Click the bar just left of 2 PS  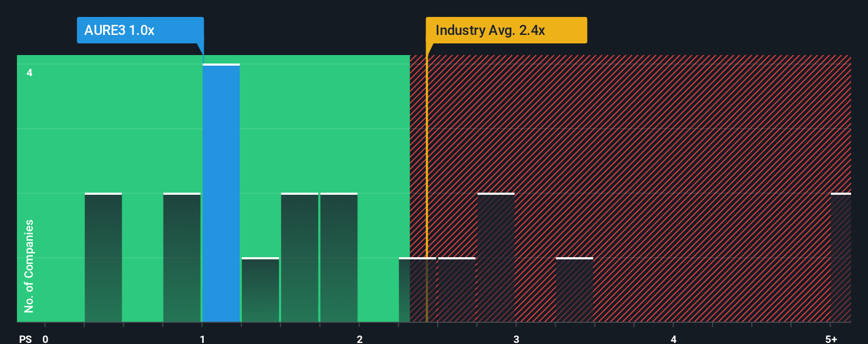[x=339, y=257]
